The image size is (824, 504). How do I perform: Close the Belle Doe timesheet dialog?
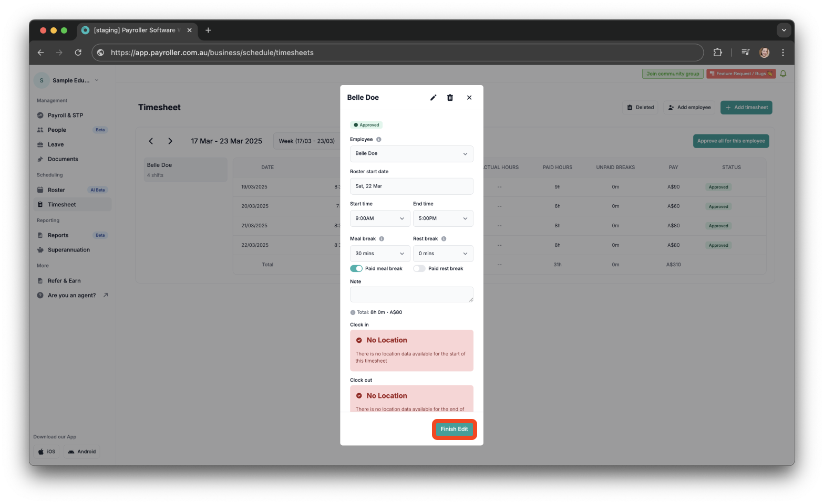click(x=469, y=98)
